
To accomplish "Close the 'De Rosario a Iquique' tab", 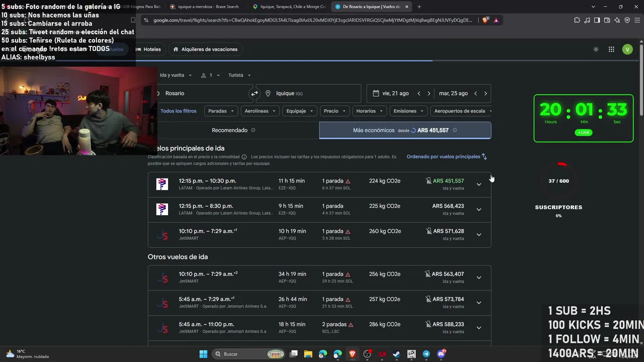I will [x=406, y=7].
